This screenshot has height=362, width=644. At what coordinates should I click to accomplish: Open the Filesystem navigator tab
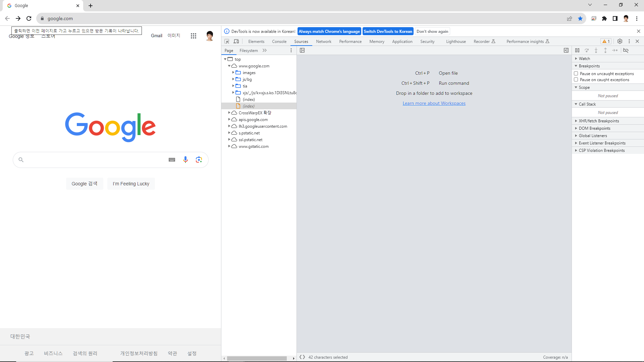click(249, 51)
